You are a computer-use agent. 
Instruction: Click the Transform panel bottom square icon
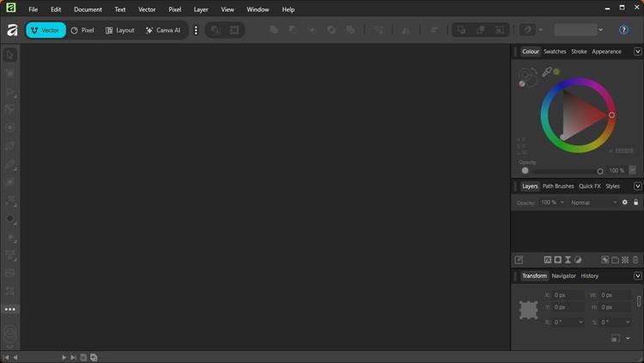coord(616,338)
